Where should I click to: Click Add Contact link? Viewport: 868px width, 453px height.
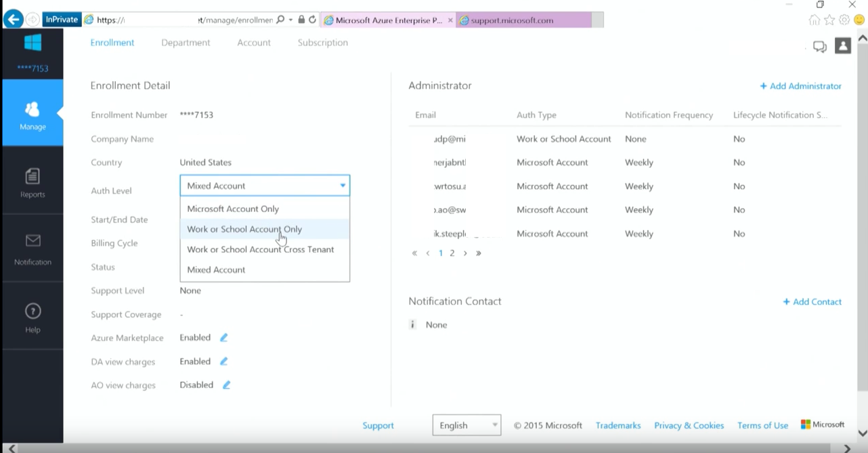click(812, 302)
